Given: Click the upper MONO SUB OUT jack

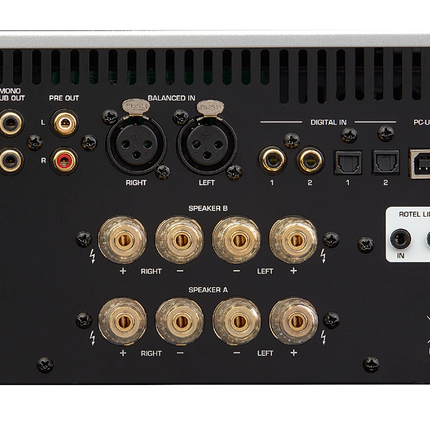Looking at the screenshot, I should (x=11, y=123).
